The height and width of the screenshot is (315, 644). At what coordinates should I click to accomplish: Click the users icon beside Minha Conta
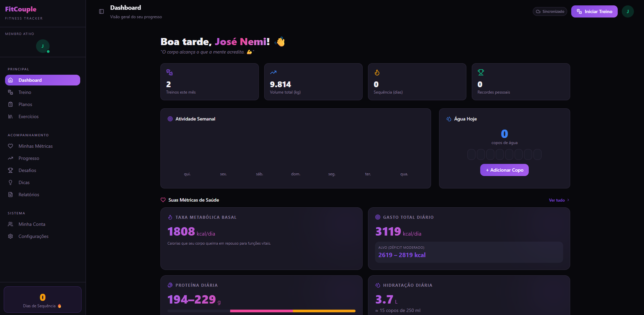(10, 224)
